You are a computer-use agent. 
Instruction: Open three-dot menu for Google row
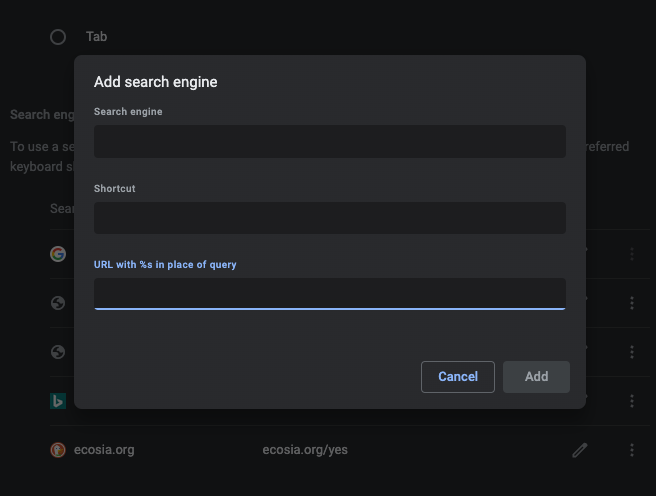click(632, 254)
